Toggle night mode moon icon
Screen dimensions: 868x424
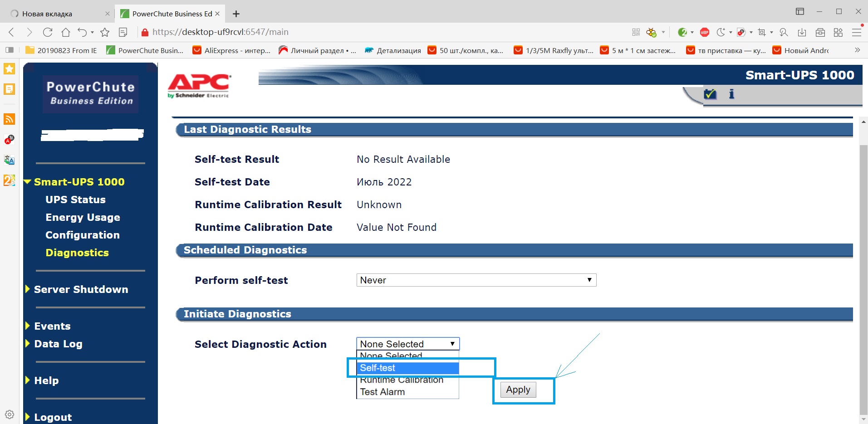[x=721, y=32]
